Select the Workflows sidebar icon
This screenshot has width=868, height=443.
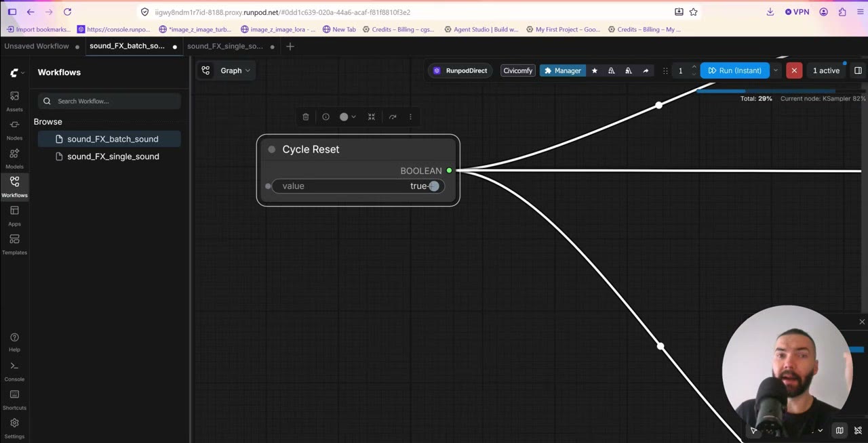pyautogui.click(x=14, y=186)
